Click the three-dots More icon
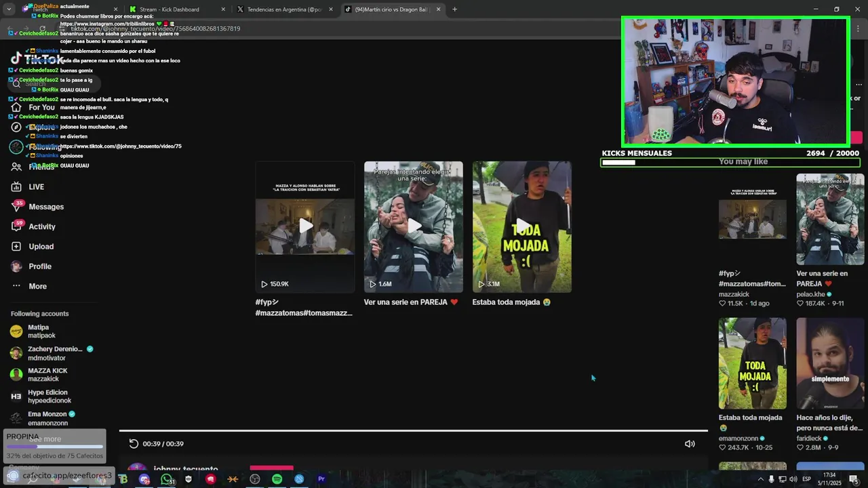Image resolution: width=868 pixels, height=488 pixels. click(x=16, y=286)
